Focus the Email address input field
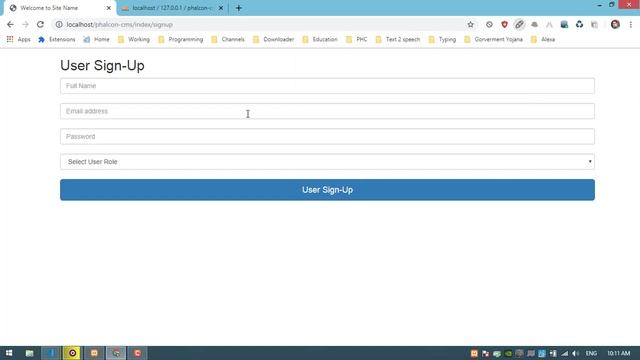 tap(327, 111)
